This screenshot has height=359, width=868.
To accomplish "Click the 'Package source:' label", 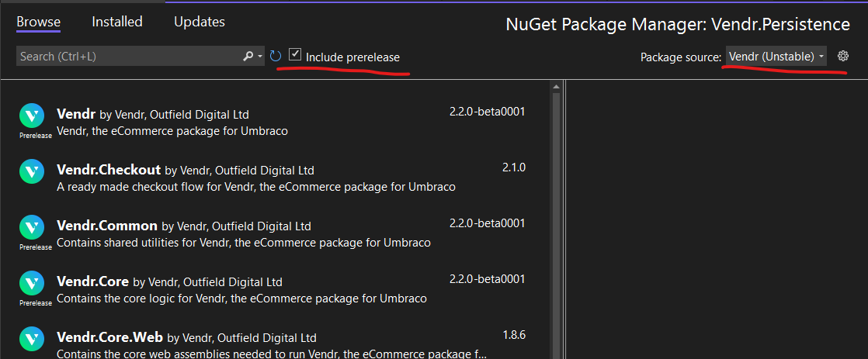I will coord(680,57).
